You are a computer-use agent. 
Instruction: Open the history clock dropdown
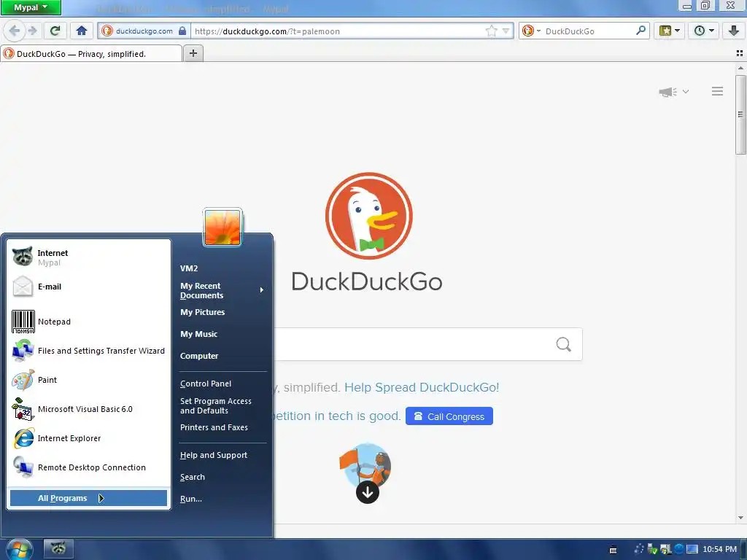(x=704, y=31)
